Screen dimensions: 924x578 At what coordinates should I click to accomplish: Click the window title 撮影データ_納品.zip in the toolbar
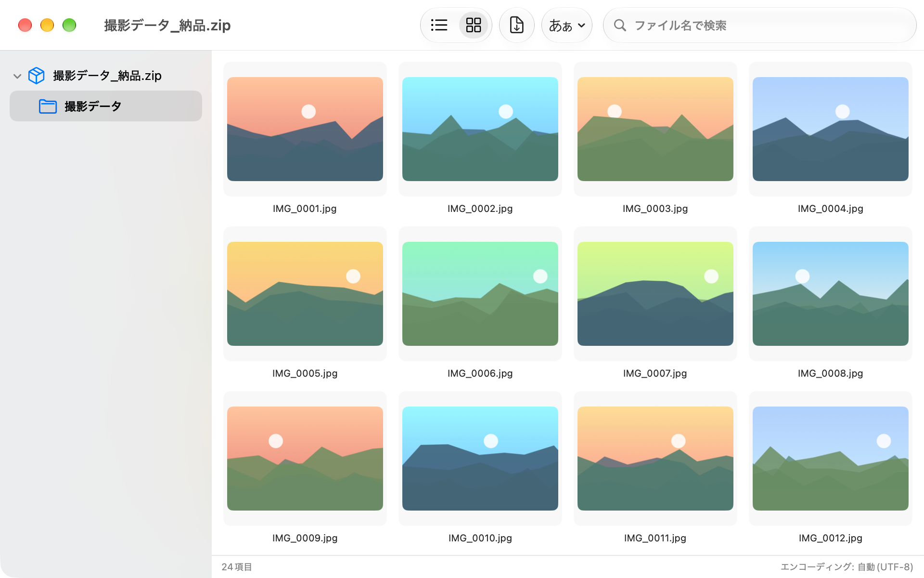[x=167, y=25]
